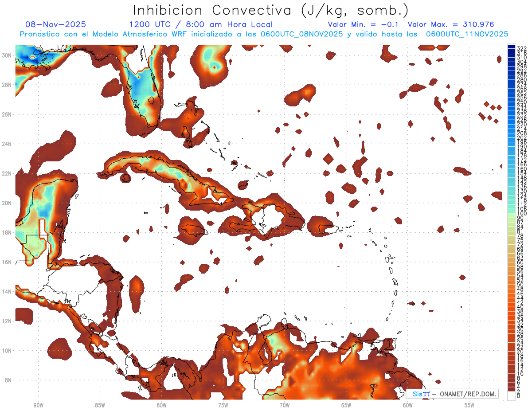Pick the pale green swatch beside 100
The height and width of the screenshot is (411, 532).
pyautogui.click(x=512, y=215)
